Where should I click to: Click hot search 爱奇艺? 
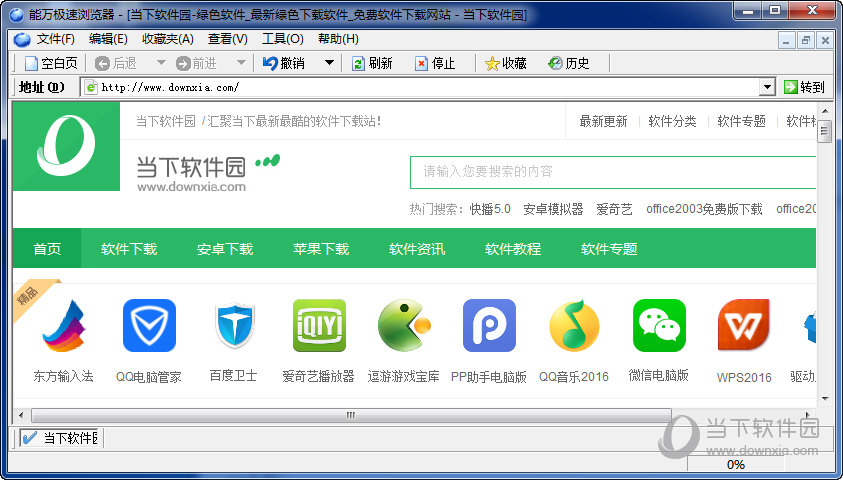[615, 209]
